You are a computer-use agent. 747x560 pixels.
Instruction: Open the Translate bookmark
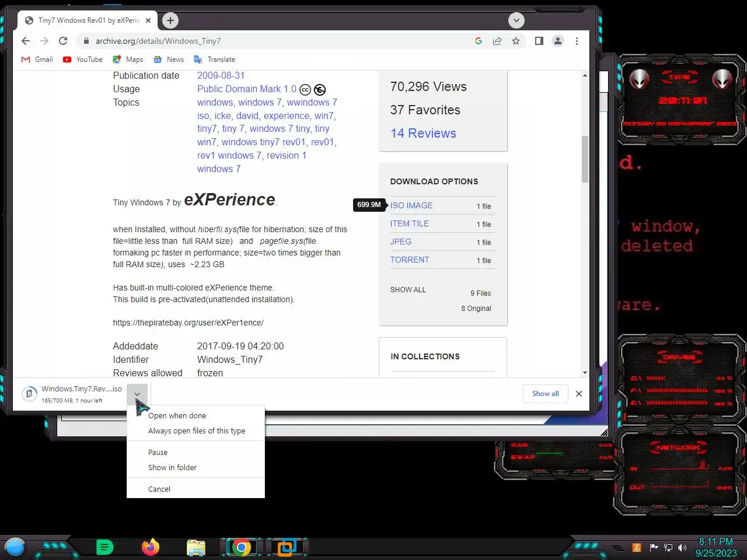click(214, 60)
